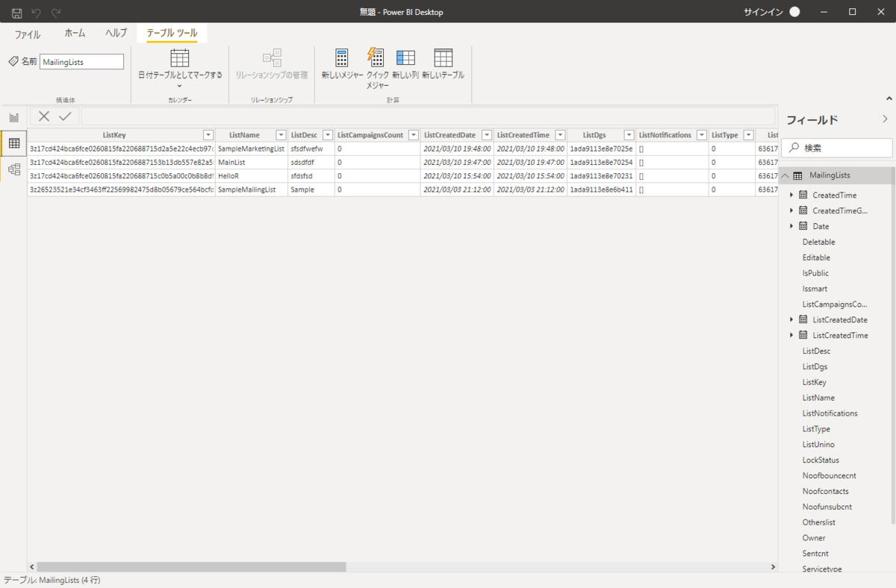The height and width of the screenshot is (588, 896).
Task: Collapse the Fields pane with chevron
Action: (885, 119)
